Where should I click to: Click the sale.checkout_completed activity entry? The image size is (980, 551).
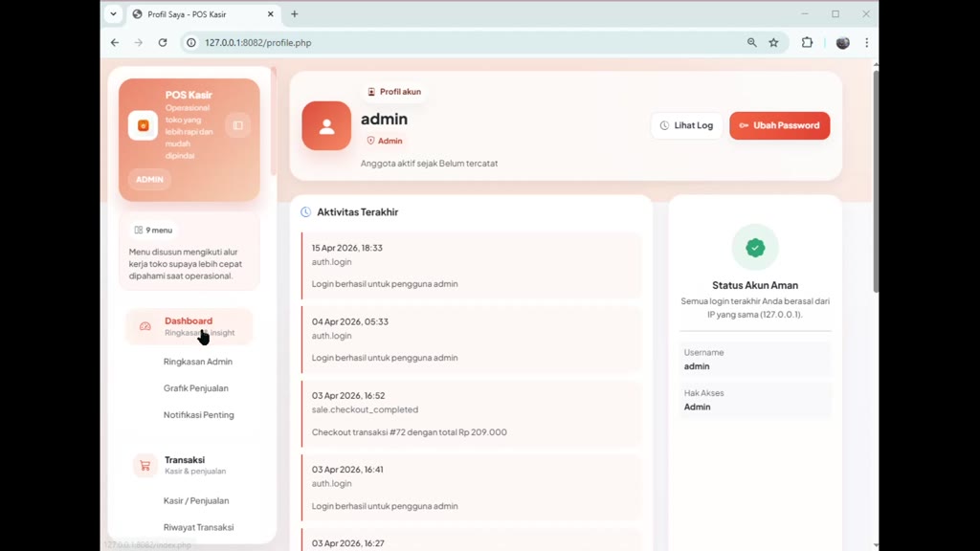tap(471, 413)
